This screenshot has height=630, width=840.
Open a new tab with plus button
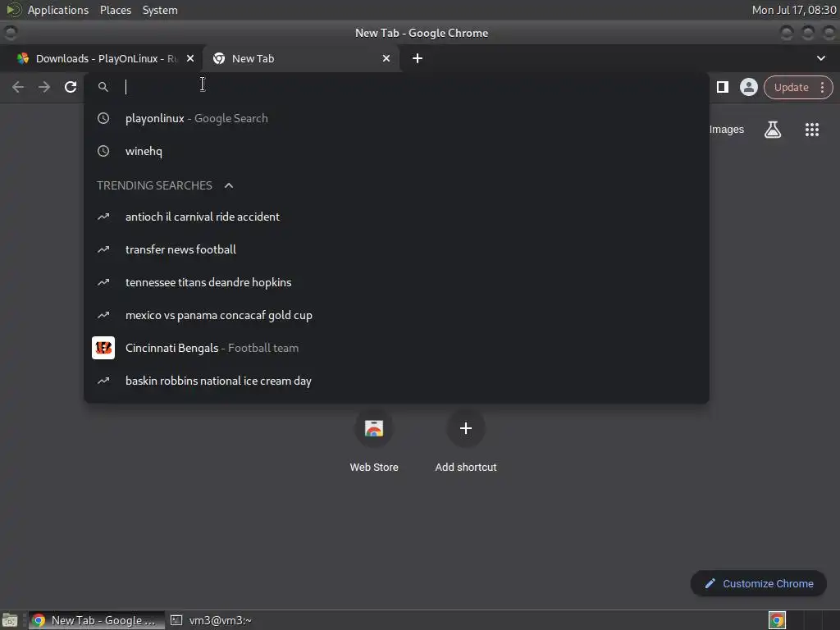point(418,58)
